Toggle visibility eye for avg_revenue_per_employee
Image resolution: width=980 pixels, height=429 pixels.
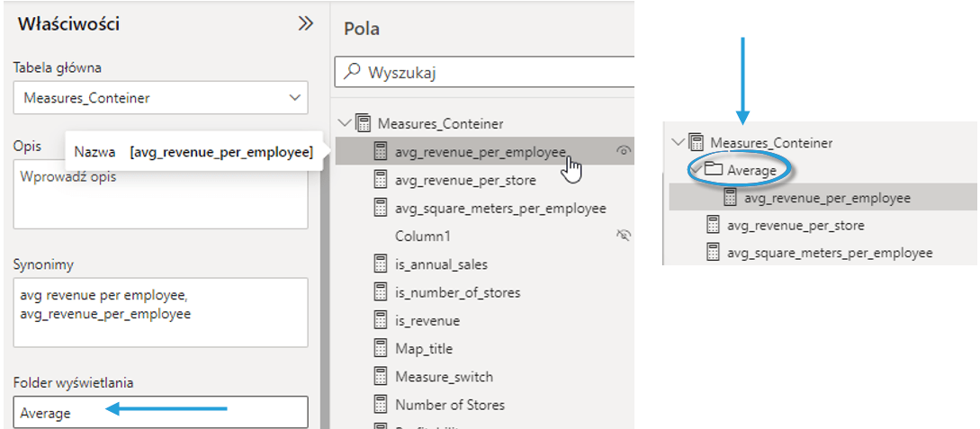(x=622, y=152)
